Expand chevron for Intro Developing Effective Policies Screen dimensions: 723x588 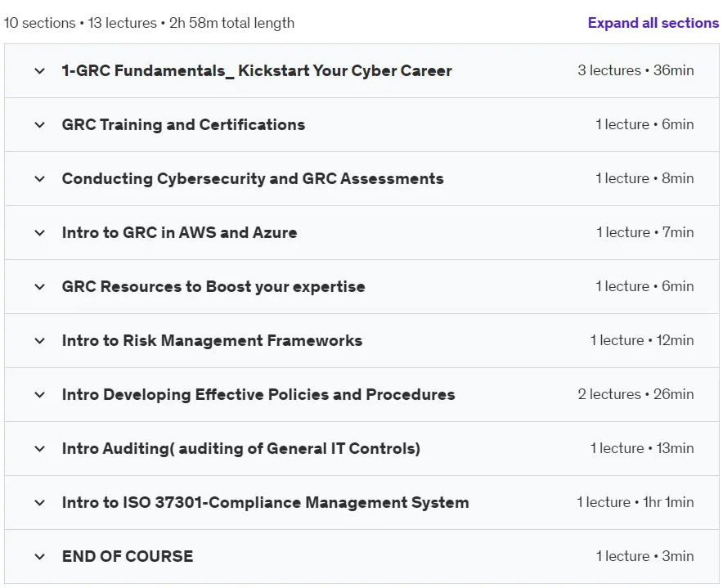click(x=39, y=395)
